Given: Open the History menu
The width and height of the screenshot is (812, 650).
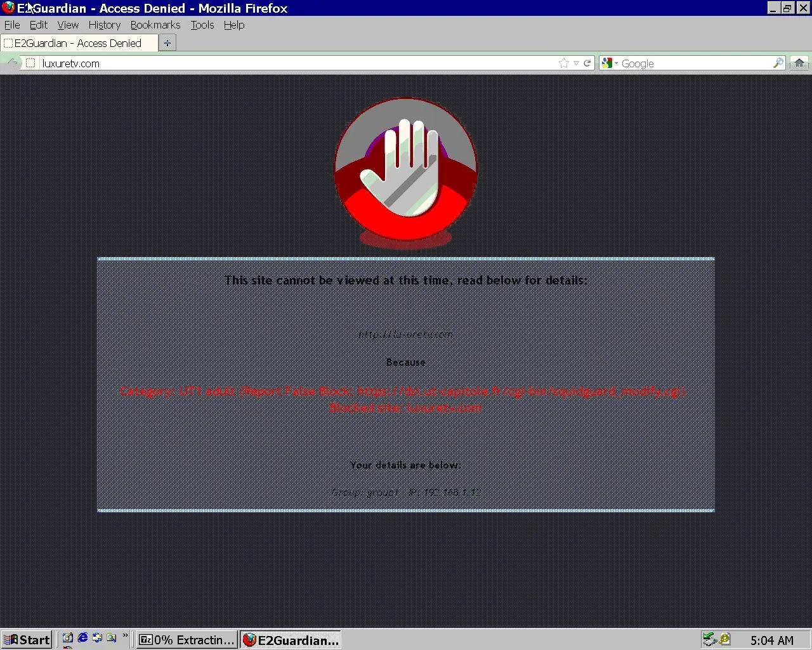Looking at the screenshot, I should pos(105,25).
